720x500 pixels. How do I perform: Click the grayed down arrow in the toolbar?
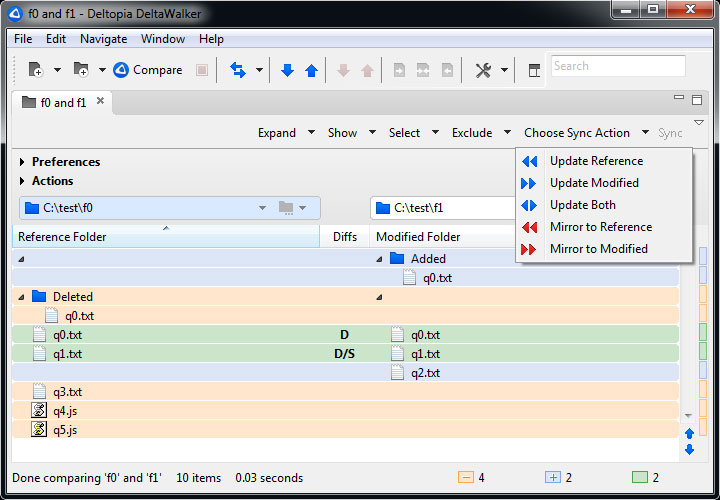pyautogui.click(x=343, y=70)
